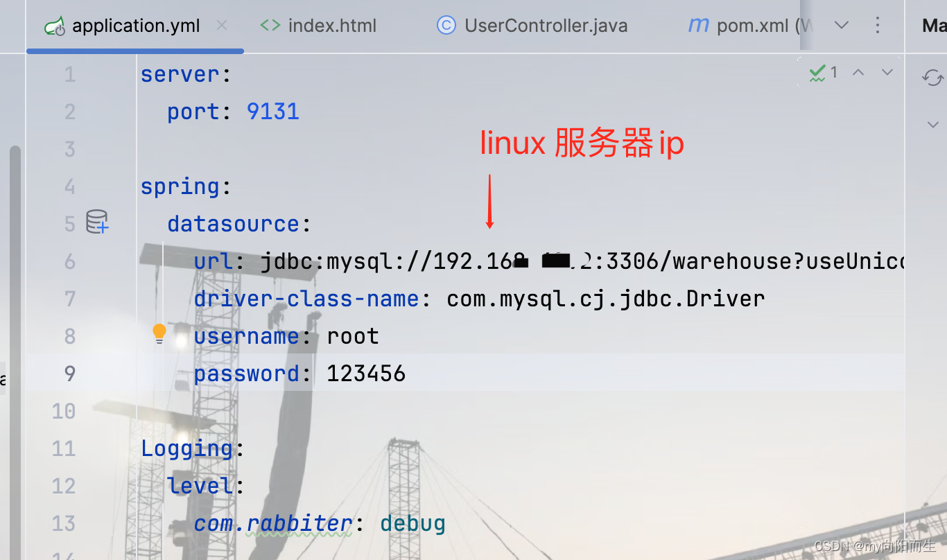The height and width of the screenshot is (560, 947).
Task: Close the application.yml tab
Action: click(x=222, y=25)
